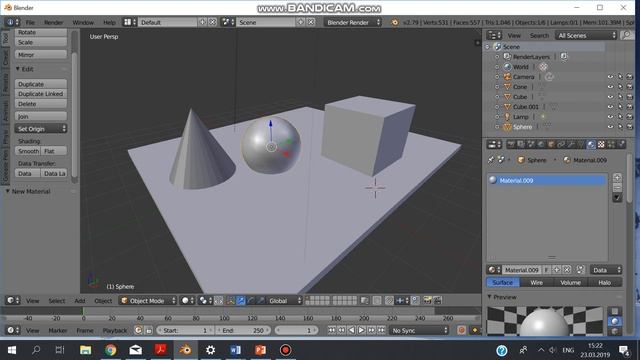Open the Modifiers wrench properties tab
This screenshot has width=640, height=360.
coord(571,144)
